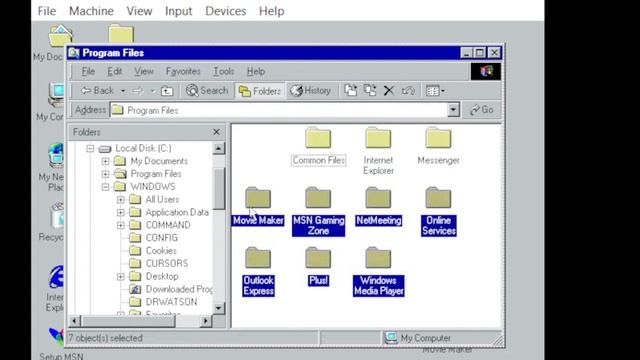
Task: Select the MSN Gaming Zone folder
Action: (x=318, y=211)
